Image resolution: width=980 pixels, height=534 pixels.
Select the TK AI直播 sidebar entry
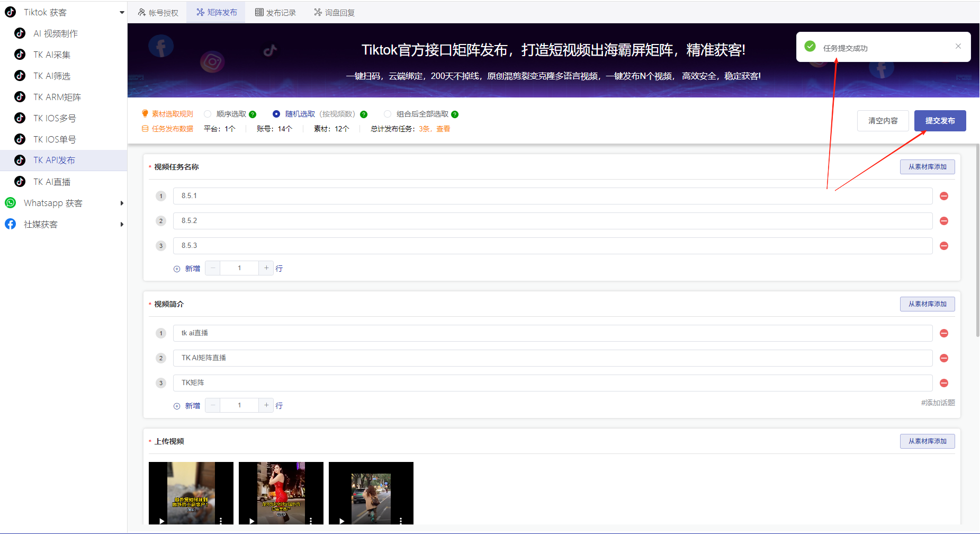(53, 181)
